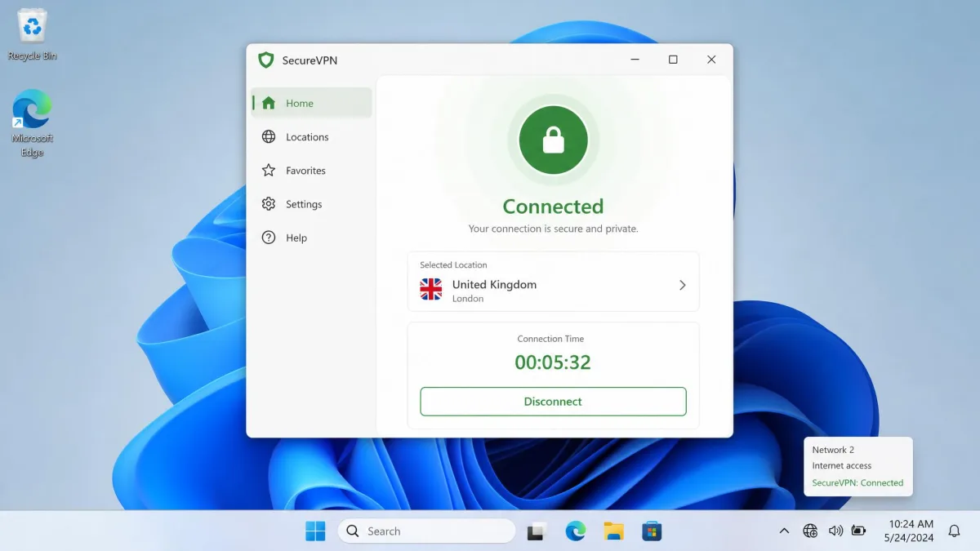Close the SecureVPN window
This screenshot has height=551, width=980.
(711, 60)
